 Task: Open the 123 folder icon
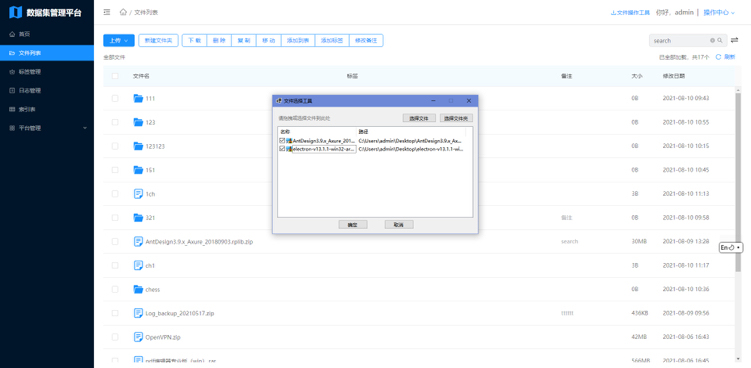138,122
